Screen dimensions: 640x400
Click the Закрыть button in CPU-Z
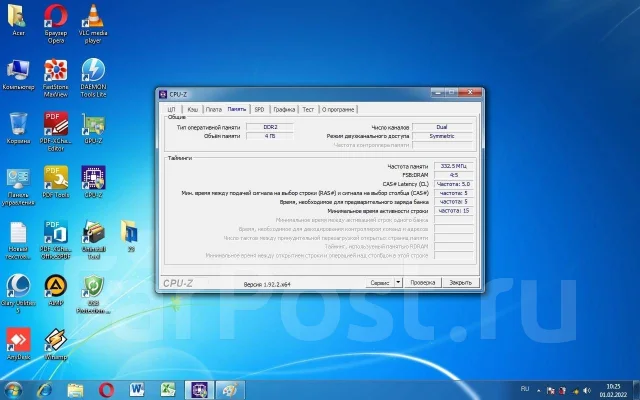(x=460, y=282)
